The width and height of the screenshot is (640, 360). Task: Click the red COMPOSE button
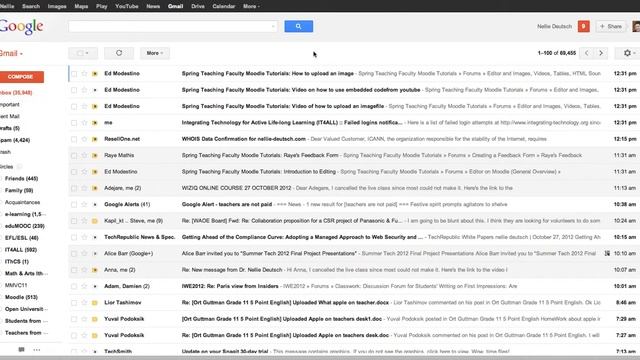tap(21, 77)
